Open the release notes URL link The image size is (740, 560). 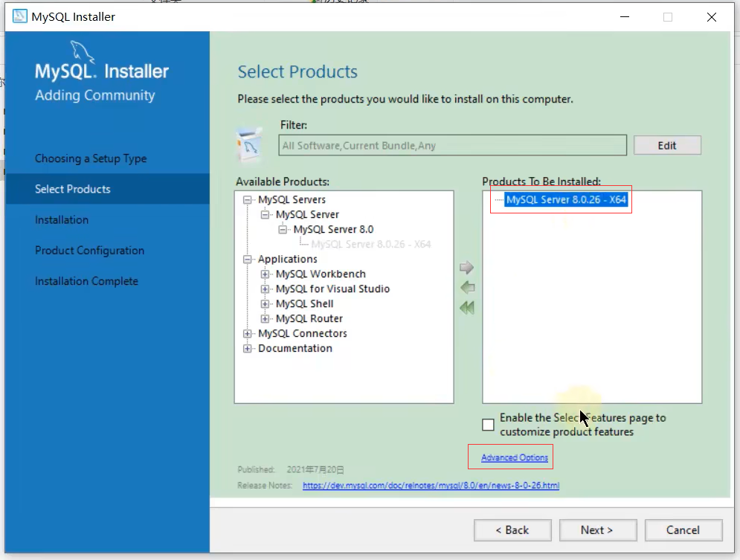coord(431,486)
